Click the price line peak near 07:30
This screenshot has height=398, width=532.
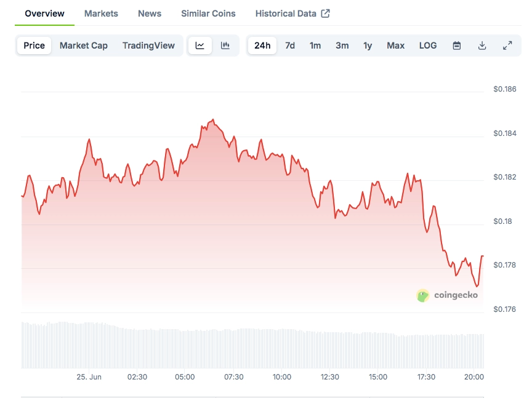click(x=213, y=120)
